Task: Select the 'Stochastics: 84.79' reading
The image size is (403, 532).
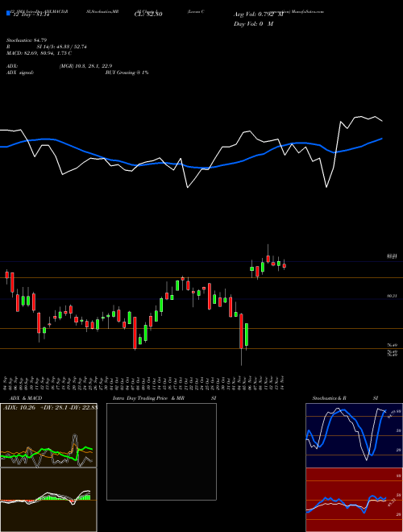Action: [x=27, y=40]
